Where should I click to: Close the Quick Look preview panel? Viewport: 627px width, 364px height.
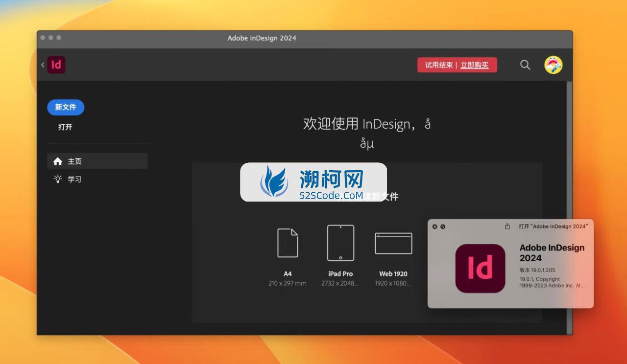[x=434, y=227]
